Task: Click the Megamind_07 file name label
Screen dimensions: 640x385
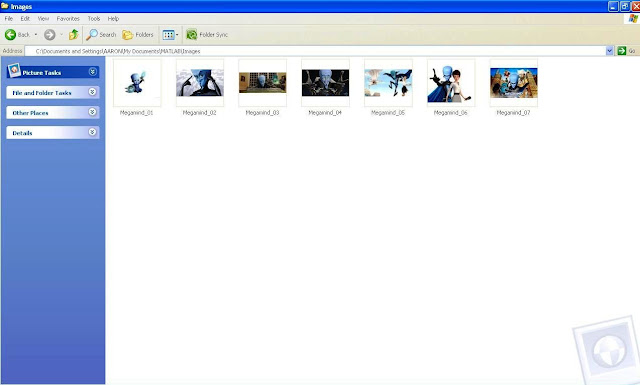Action: pyautogui.click(x=513, y=113)
